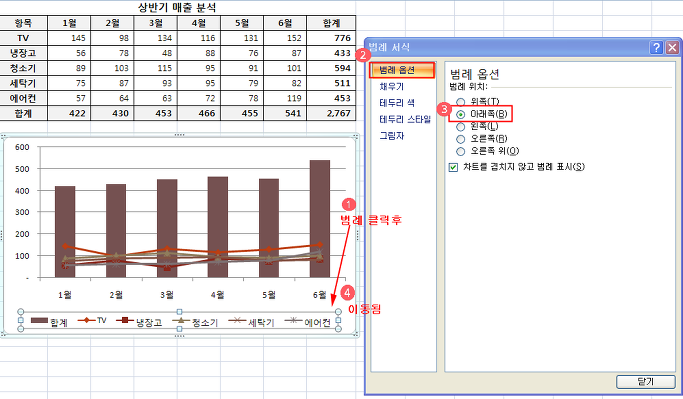The width and height of the screenshot is (683, 399).
Task: Click 에어컨 6월 cell 119
Action: [285, 98]
